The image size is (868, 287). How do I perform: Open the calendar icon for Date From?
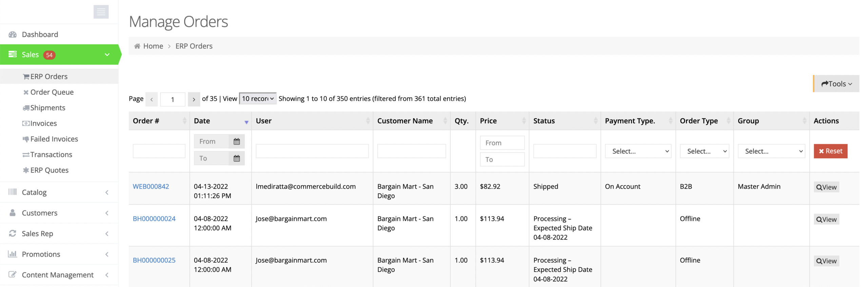[x=237, y=141]
